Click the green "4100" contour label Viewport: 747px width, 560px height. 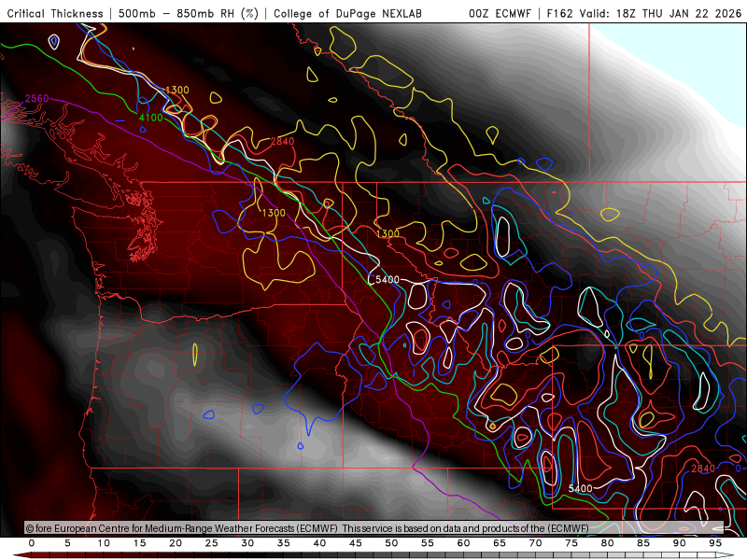pyautogui.click(x=150, y=118)
